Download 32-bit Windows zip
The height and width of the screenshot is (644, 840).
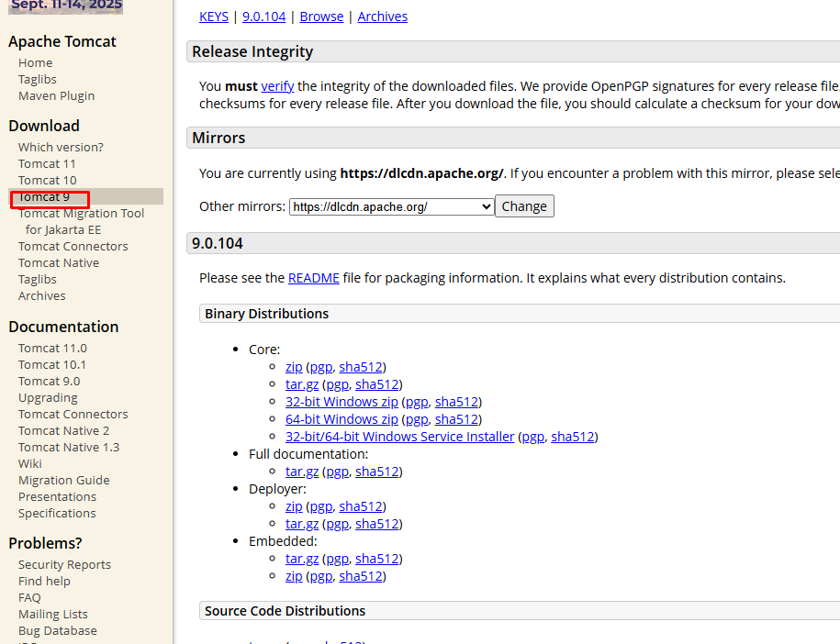[x=342, y=402]
